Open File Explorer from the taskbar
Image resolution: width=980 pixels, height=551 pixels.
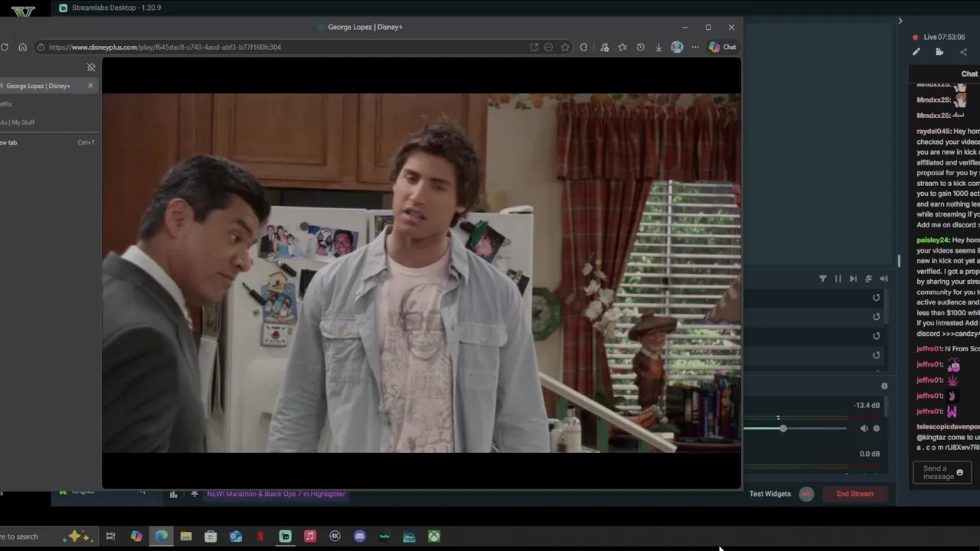[186, 536]
